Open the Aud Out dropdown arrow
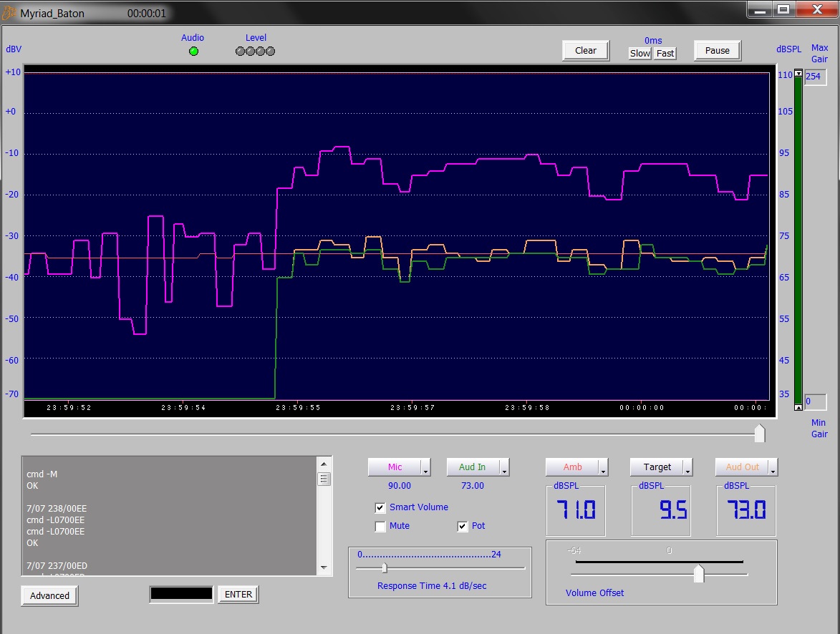Screen dimensions: 840x634 tap(773, 467)
